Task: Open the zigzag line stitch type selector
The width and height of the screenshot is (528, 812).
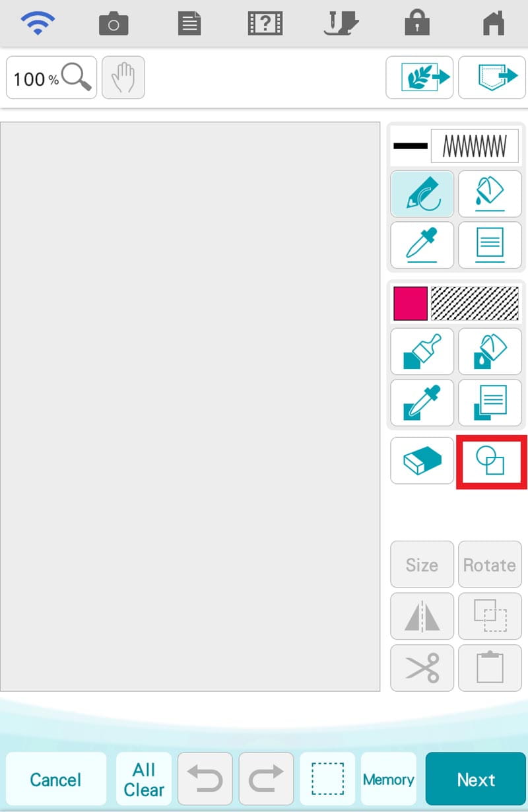Action: pos(475,146)
